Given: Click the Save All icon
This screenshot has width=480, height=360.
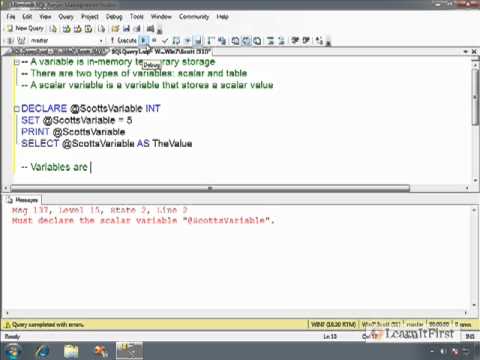Looking at the screenshot, I should [x=137, y=29].
